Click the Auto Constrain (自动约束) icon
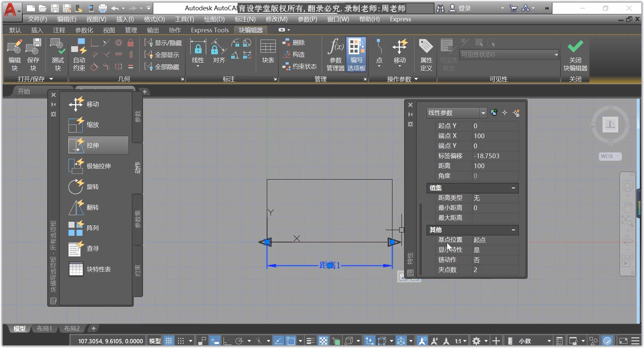 tap(79, 55)
